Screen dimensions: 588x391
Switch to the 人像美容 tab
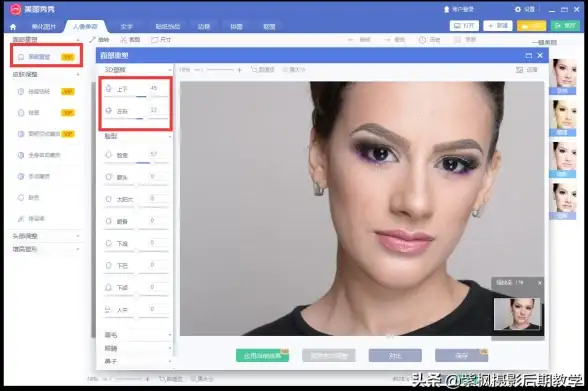tap(85, 27)
